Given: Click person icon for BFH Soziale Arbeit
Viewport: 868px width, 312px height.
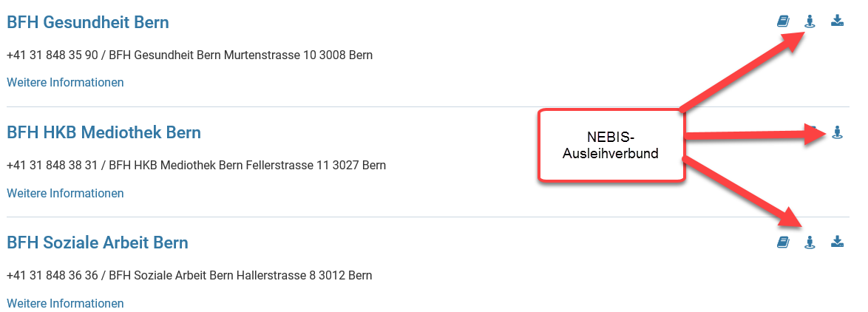Looking at the screenshot, I should point(810,242).
